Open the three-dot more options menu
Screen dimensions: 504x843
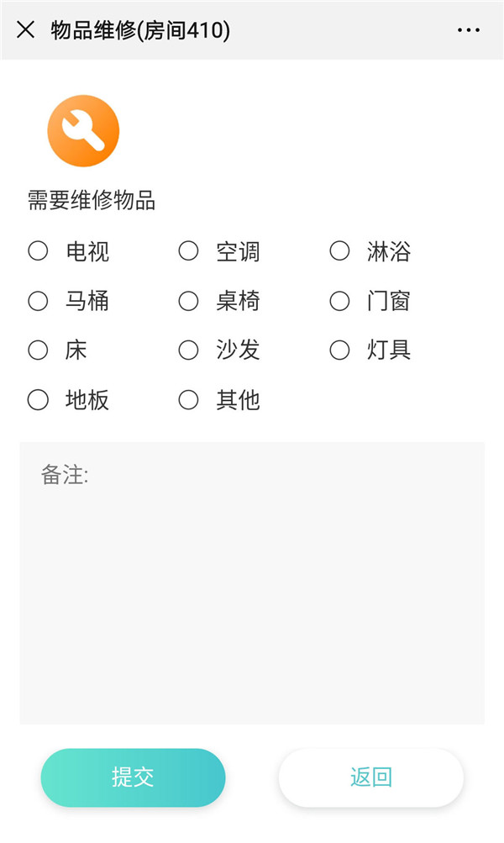[x=469, y=30]
